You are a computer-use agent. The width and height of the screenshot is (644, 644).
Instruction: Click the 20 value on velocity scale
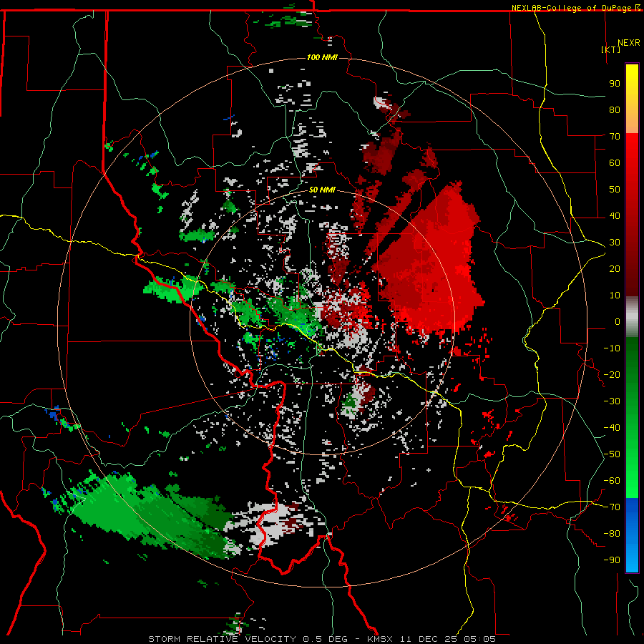tap(615, 268)
